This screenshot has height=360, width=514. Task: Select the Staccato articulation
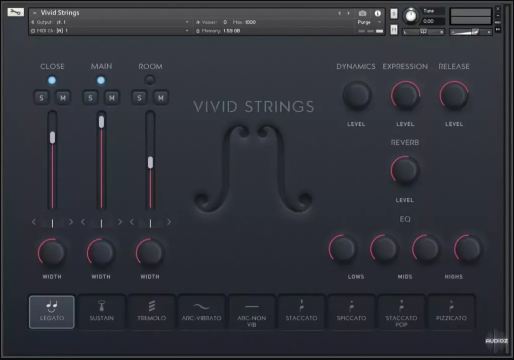pos(301,312)
